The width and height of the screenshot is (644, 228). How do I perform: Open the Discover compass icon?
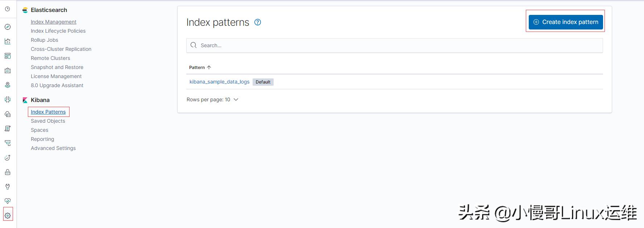click(x=8, y=27)
